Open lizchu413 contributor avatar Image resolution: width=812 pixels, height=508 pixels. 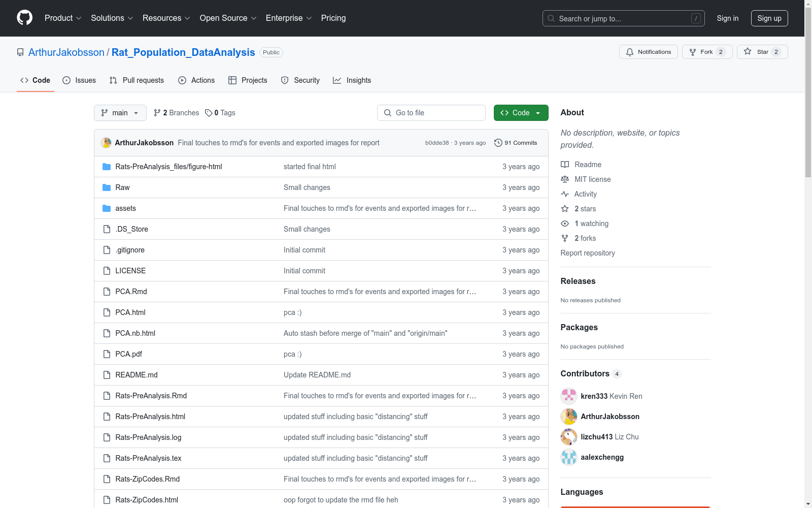click(569, 437)
